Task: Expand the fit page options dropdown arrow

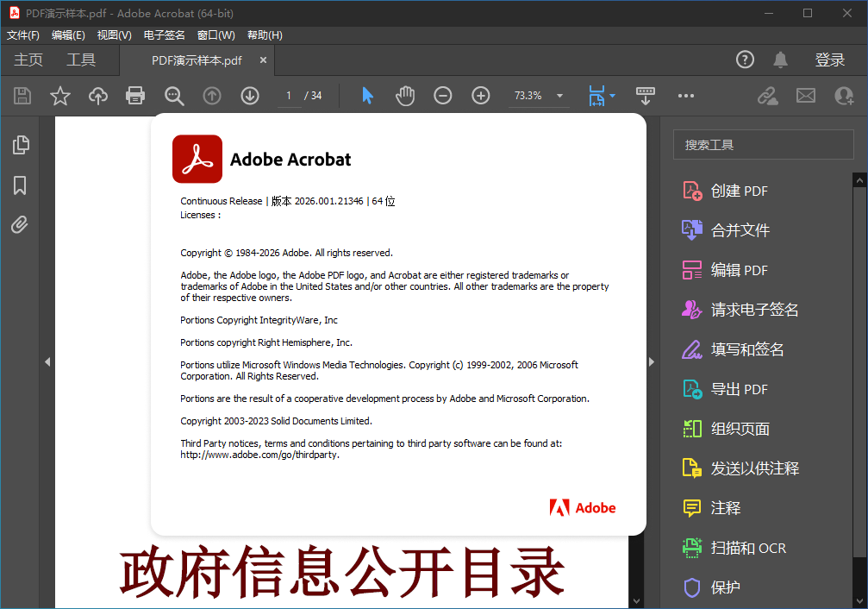Action: [x=612, y=96]
